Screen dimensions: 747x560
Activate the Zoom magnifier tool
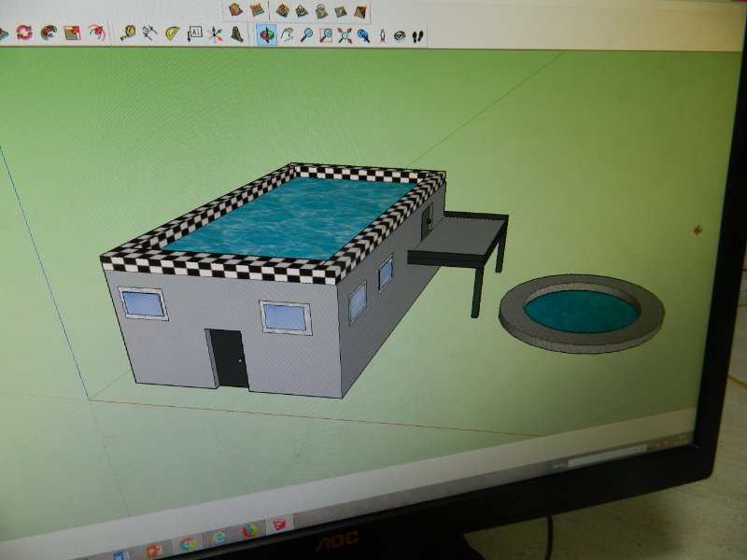pos(306,35)
